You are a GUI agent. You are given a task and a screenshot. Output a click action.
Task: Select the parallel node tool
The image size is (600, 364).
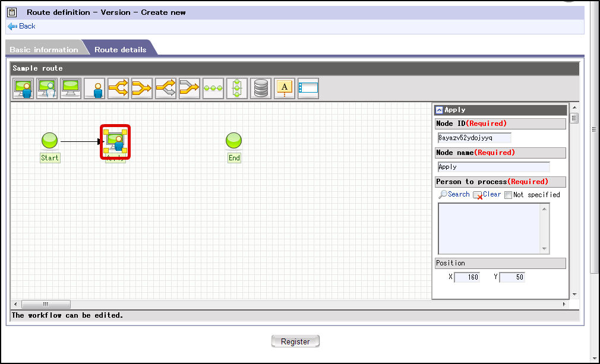coord(236,88)
